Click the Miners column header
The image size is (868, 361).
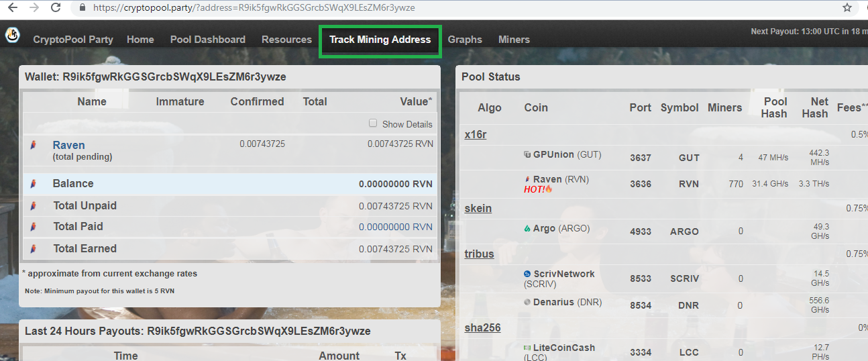coord(724,107)
